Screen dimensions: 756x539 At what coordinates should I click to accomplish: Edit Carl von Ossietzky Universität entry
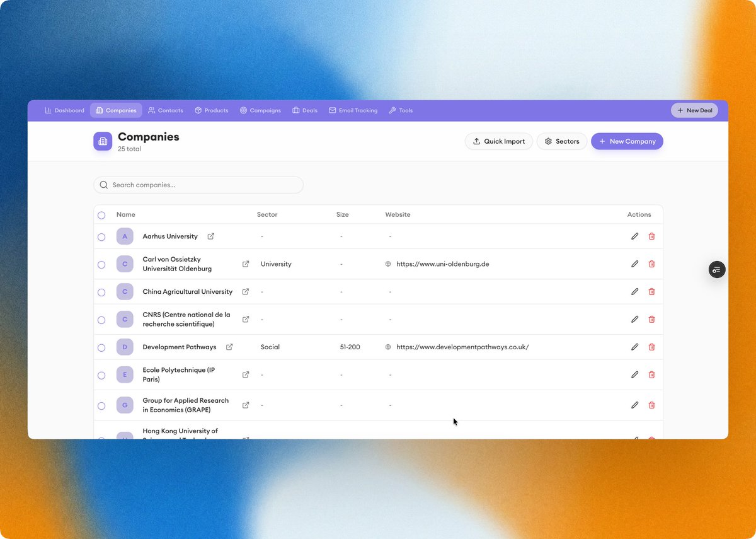[x=634, y=264]
